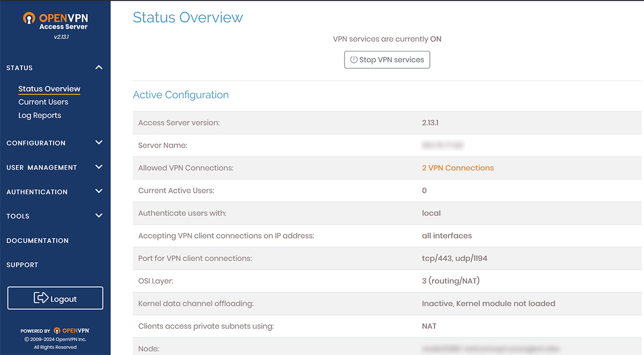Expand the TOOLS section chevron

click(x=99, y=216)
